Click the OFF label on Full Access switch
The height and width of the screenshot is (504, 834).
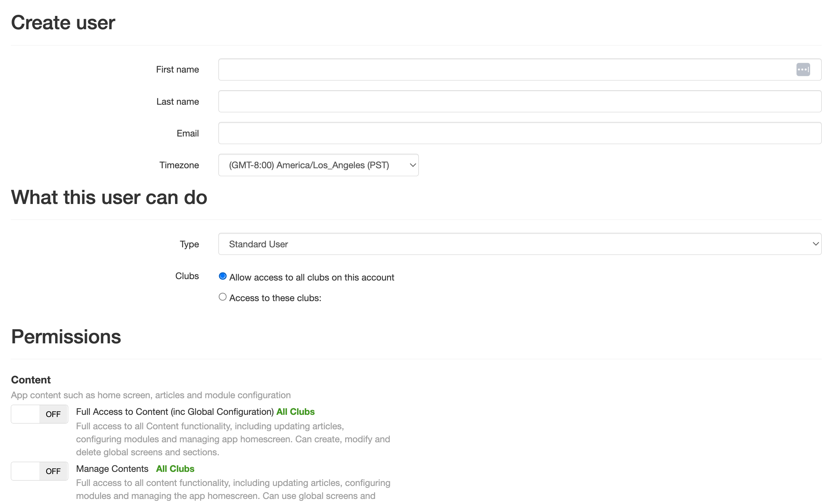[x=53, y=414]
